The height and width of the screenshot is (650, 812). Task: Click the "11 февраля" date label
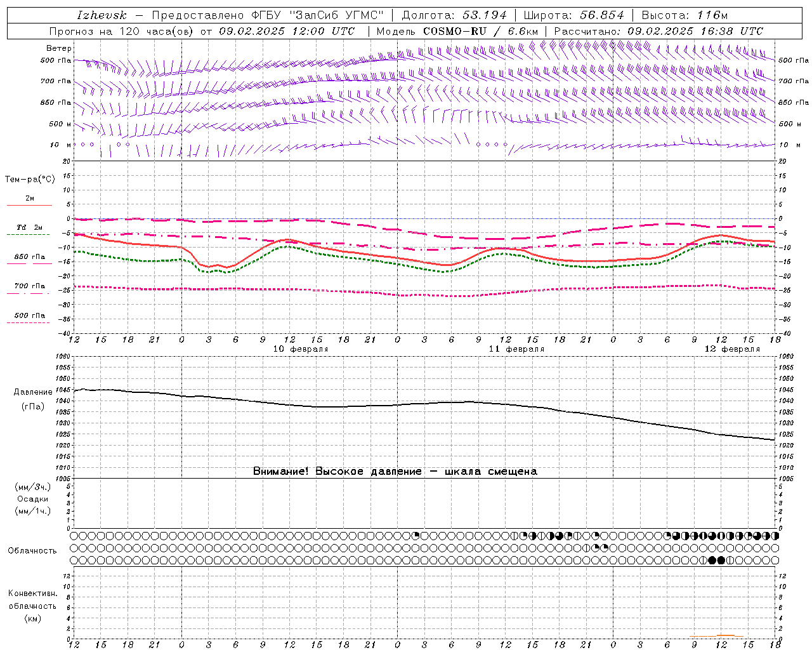pos(516,349)
